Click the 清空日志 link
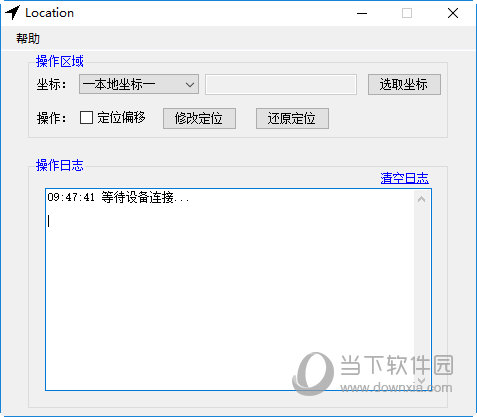477x417 pixels. 404,178
